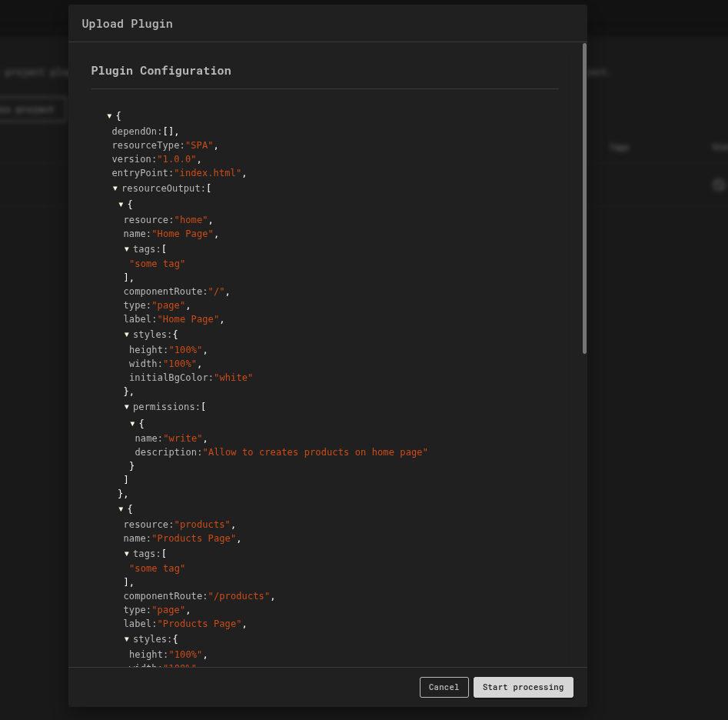
Task: Select the "SPA" resourceType value
Action: (x=199, y=145)
